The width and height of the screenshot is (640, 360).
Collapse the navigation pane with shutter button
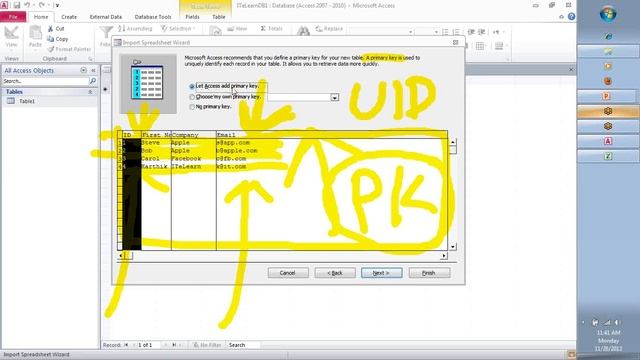pos(93,70)
